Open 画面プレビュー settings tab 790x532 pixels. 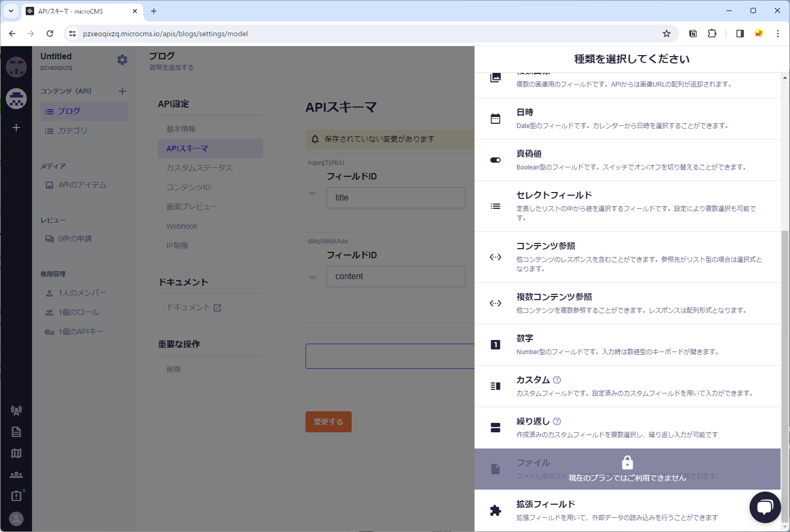(210, 207)
